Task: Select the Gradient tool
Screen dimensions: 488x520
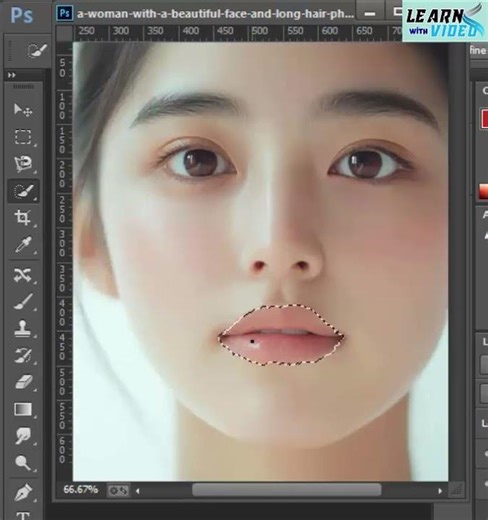Action: [23, 409]
